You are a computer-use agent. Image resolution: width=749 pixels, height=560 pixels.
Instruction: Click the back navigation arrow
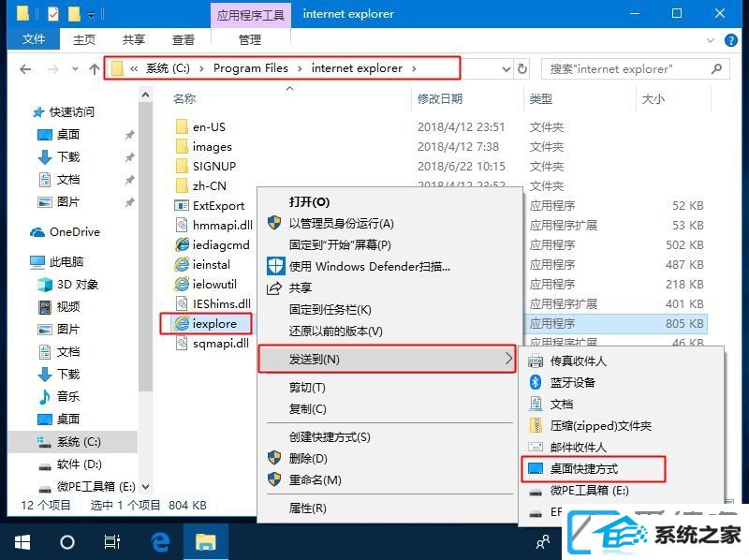26,69
